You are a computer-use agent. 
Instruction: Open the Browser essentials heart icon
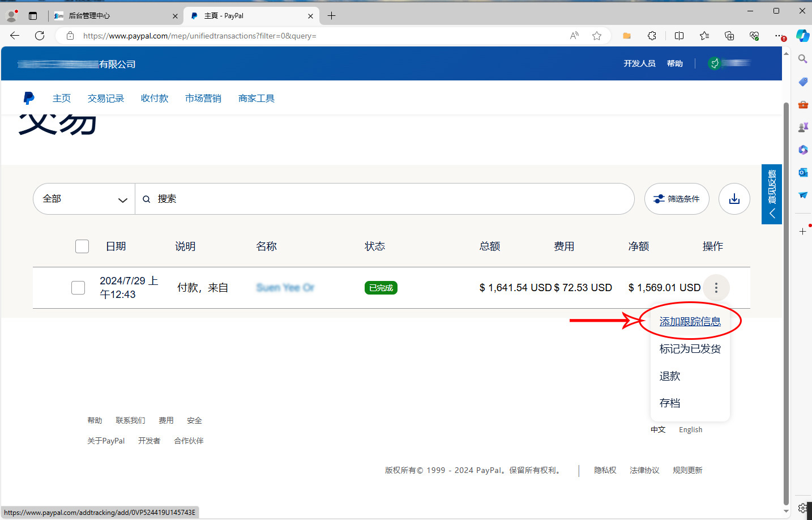point(754,36)
